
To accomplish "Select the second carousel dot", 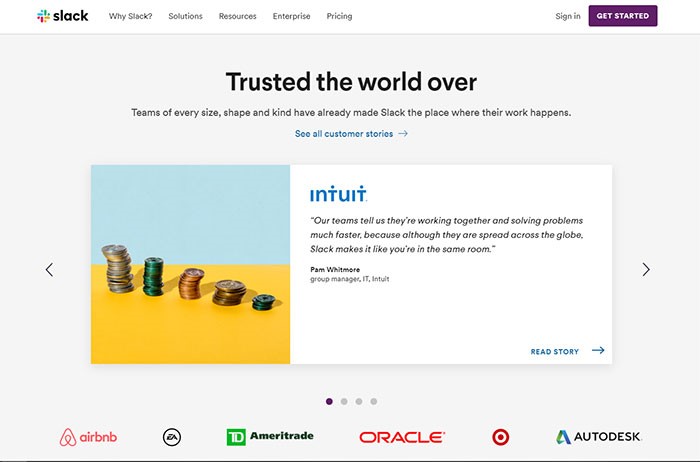I will (x=344, y=401).
